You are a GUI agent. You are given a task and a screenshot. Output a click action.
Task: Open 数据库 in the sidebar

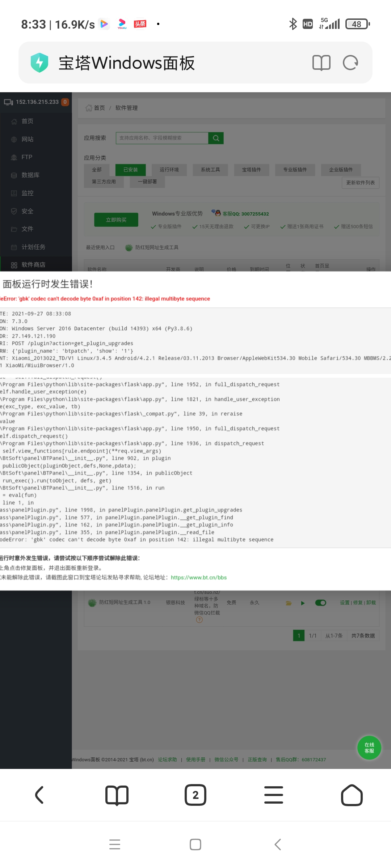point(30,175)
